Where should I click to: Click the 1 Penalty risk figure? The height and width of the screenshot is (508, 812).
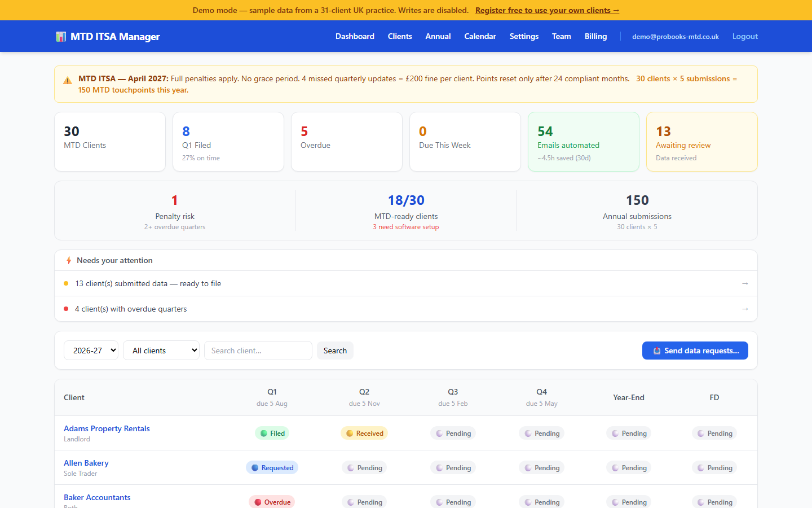(x=175, y=200)
